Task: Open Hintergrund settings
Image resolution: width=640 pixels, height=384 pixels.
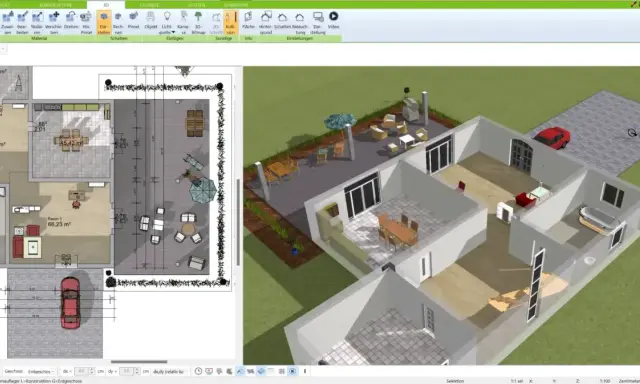Action: (x=266, y=22)
